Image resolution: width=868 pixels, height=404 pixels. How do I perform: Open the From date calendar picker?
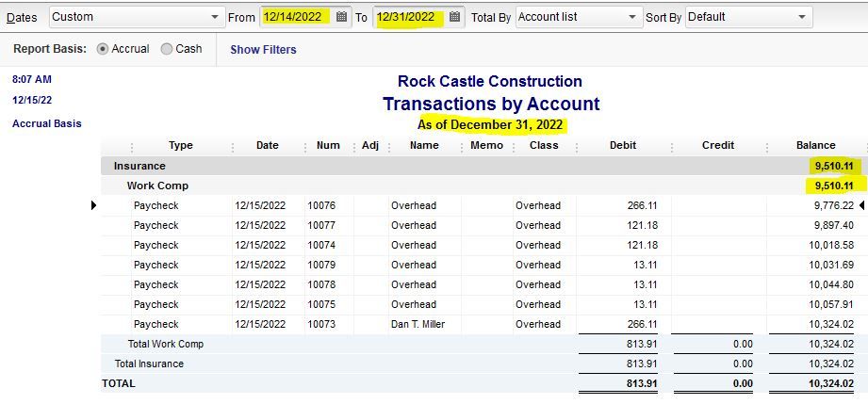(x=342, y=17)
